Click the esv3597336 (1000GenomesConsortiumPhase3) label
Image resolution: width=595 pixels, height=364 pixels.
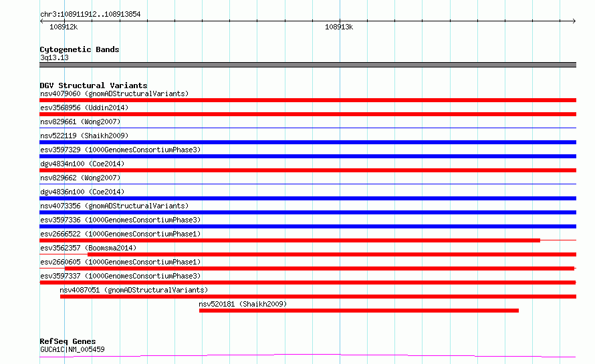(x=120, y=220)
